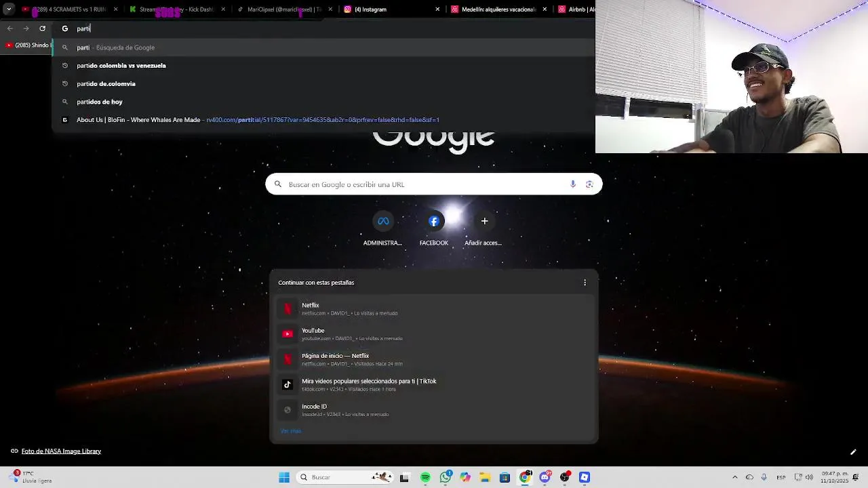Click the 'Añadir acceso' plus shortcut
Screen dimensions: 868x488
pyautogui.click(x=484, y=229)
